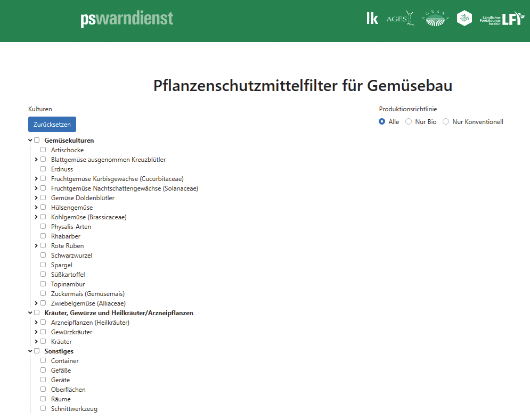Screen dimensions: 530x420
Task: Check the Artischocke checkbox
Action: [43, 150]
